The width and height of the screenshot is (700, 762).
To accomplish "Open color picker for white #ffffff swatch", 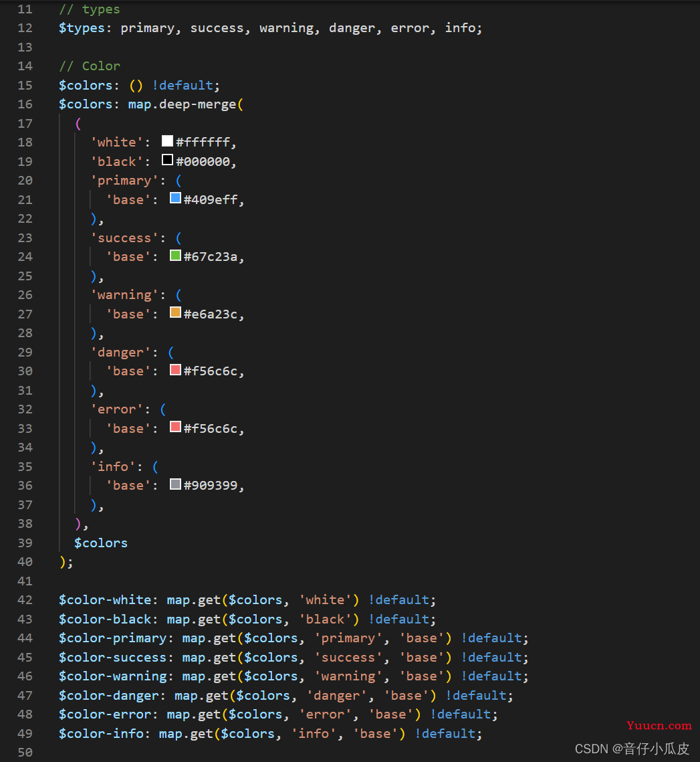I will pos(167,141).
